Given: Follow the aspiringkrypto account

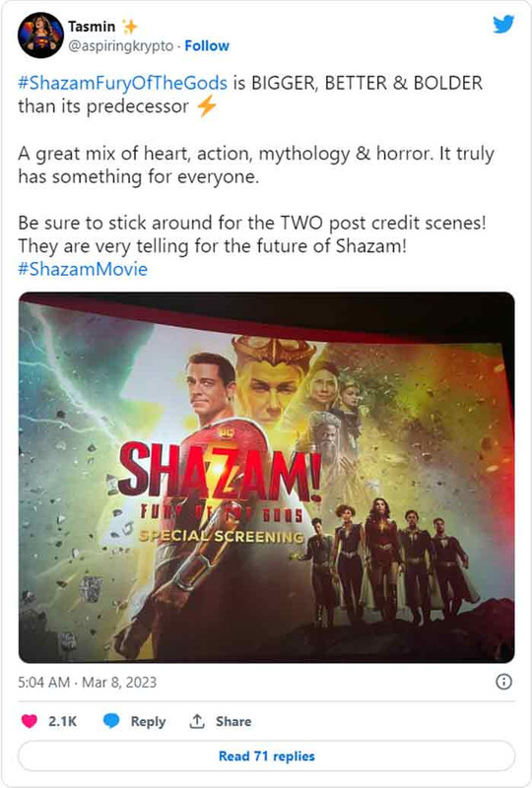Looking at the screenshot, I should click(x=207, y=45).
